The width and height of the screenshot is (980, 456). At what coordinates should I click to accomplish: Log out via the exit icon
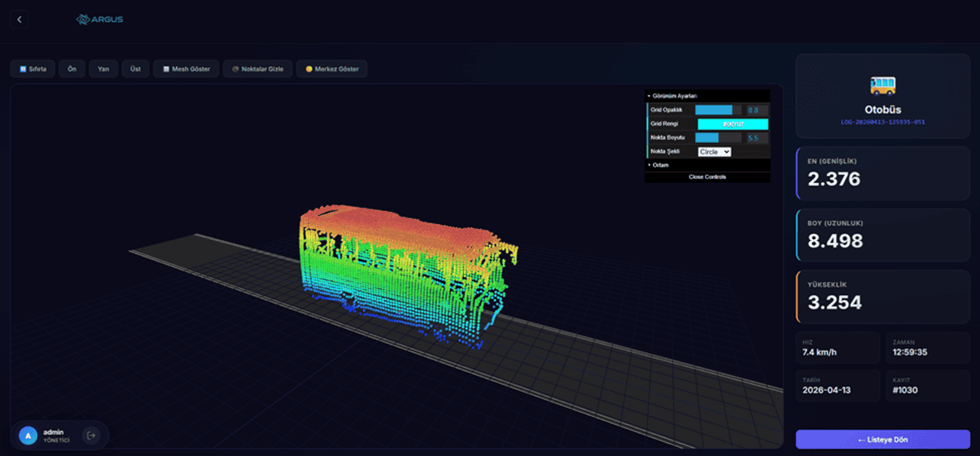tap(91, 435)
